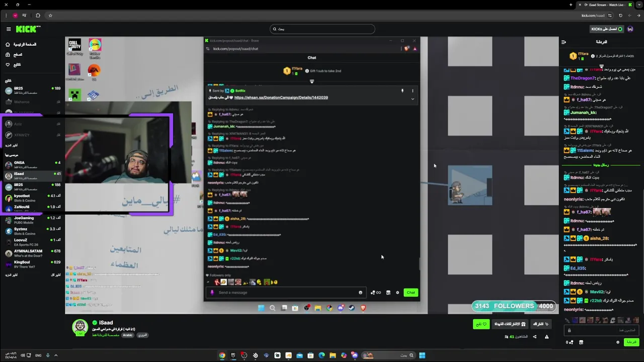The image size is (644, 362).
Task: Open Syztmz Slots & Casino channel
Action: [x=33, y=231]
